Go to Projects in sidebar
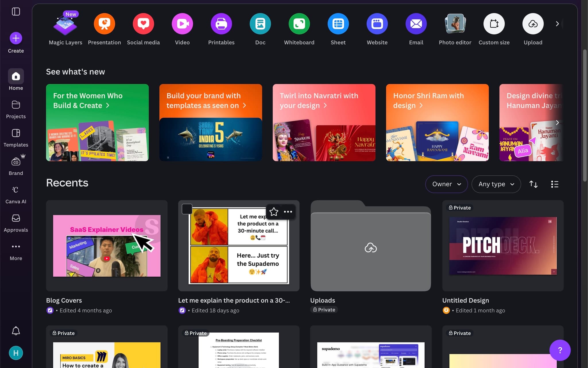The width and height of the screenshot is (588, 368). click(16, 109)
